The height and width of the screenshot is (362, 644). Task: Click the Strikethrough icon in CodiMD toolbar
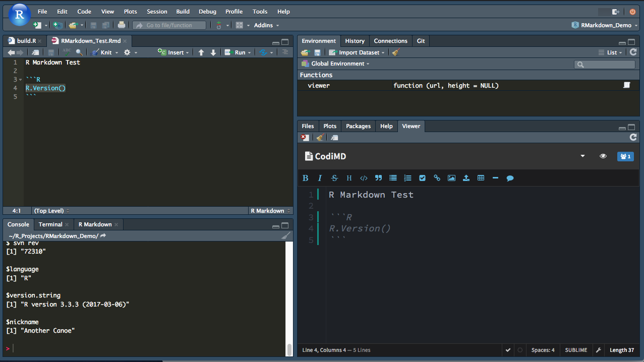334,178
